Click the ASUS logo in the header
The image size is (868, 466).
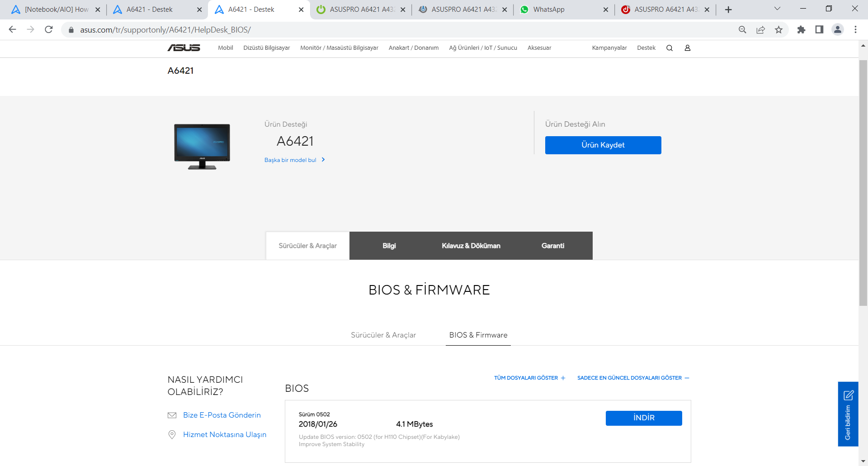point(184,48)
